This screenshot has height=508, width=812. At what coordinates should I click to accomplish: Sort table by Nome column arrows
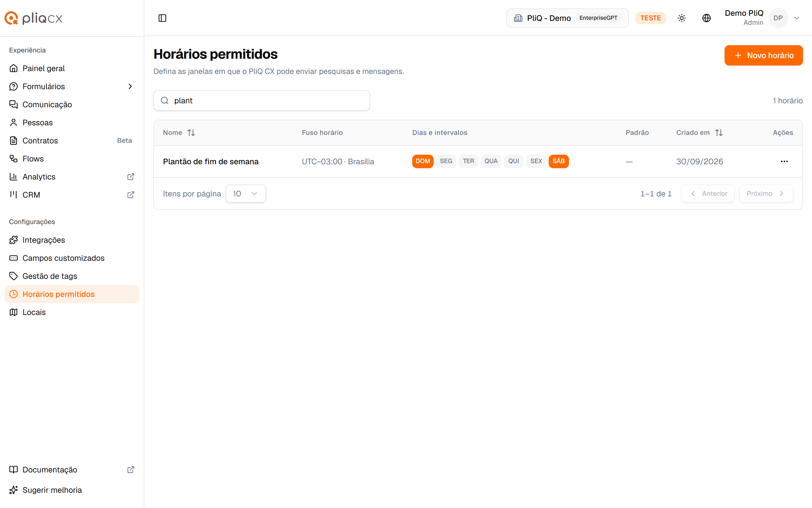[191, 133]
